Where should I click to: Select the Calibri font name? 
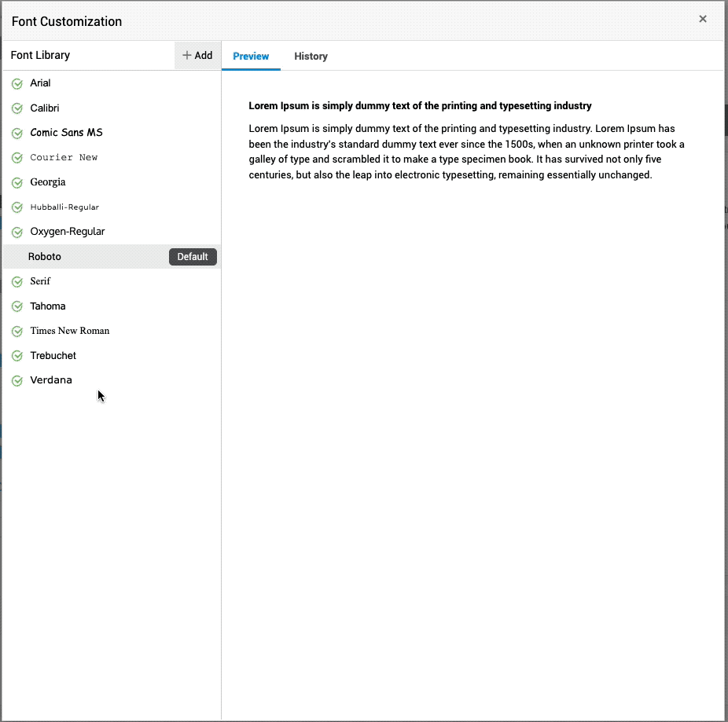tap(45, 108)
